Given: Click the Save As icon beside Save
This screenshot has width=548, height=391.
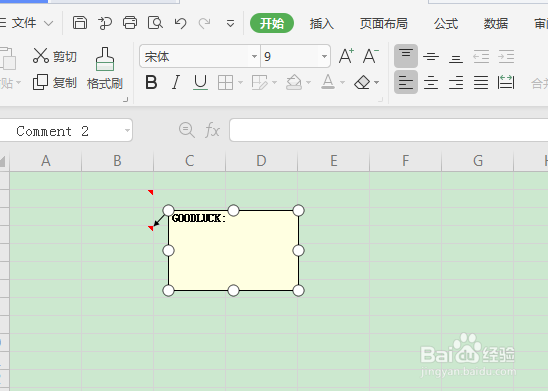Looking at the screenshot, I should click(105, 23).
